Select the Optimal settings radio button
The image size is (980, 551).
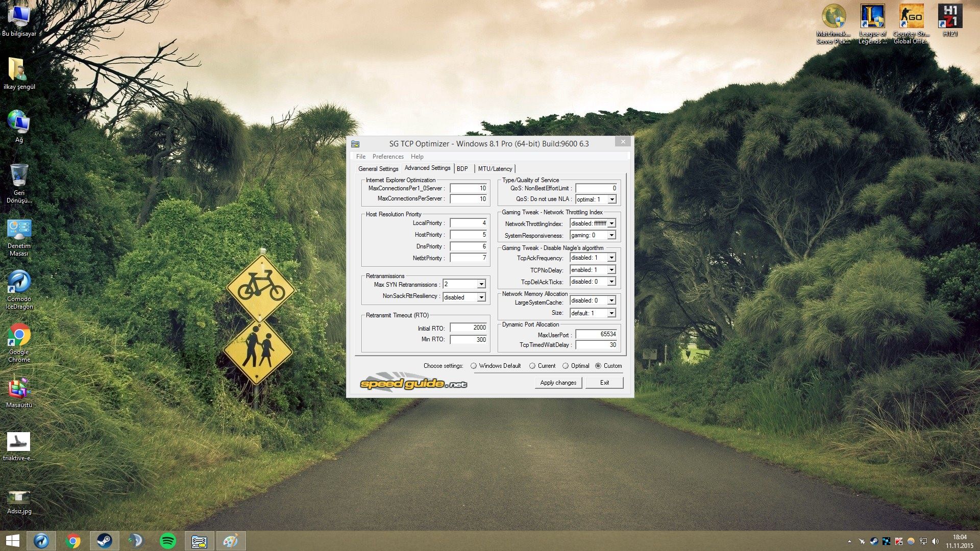[566, 366]
